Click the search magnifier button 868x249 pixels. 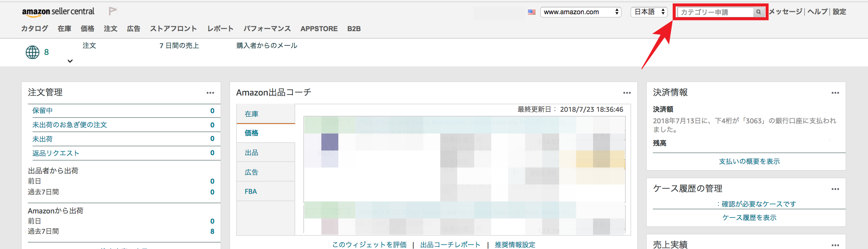coord(758,12)
